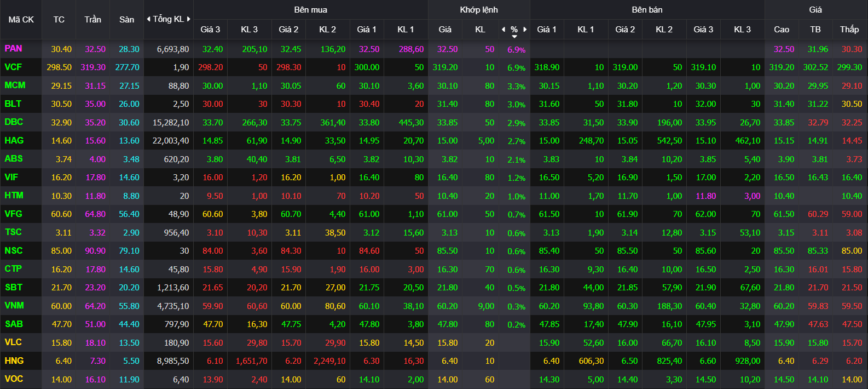Open stock symbol CTP

[x=13, y=268]
